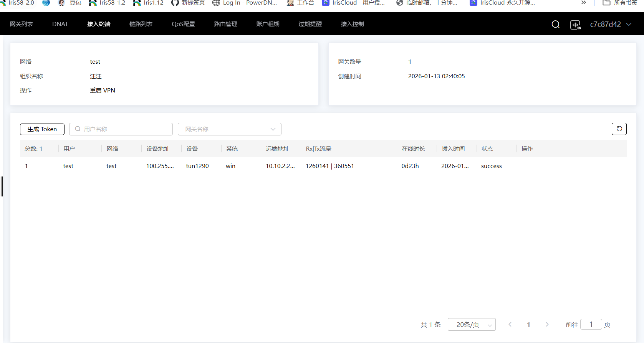The image size is (644, 343).
Task: Click the 用户名称 search input
Action: (121, 129)
